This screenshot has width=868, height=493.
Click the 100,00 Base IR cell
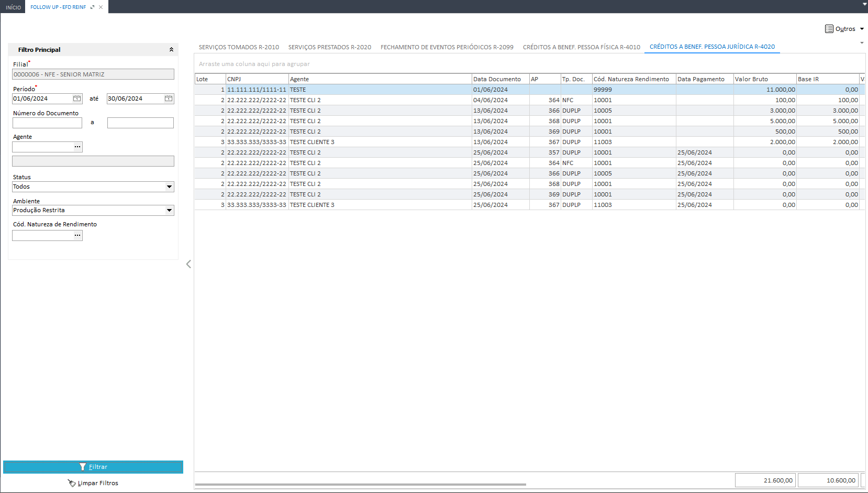point(828,100)
